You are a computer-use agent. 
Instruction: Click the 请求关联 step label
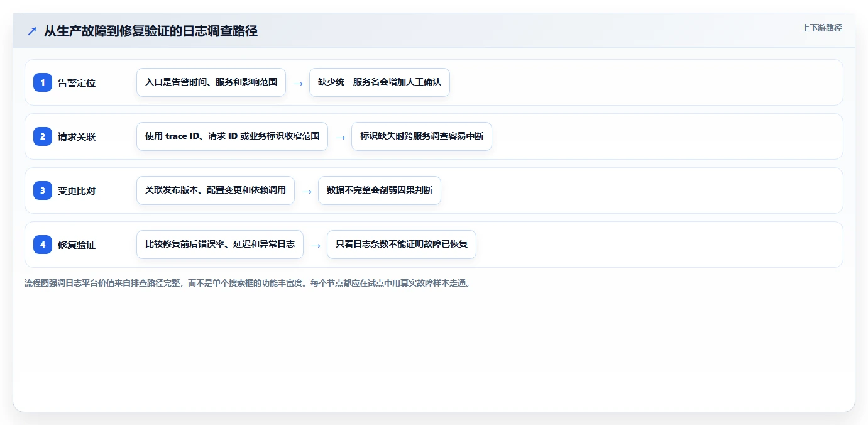77,136
